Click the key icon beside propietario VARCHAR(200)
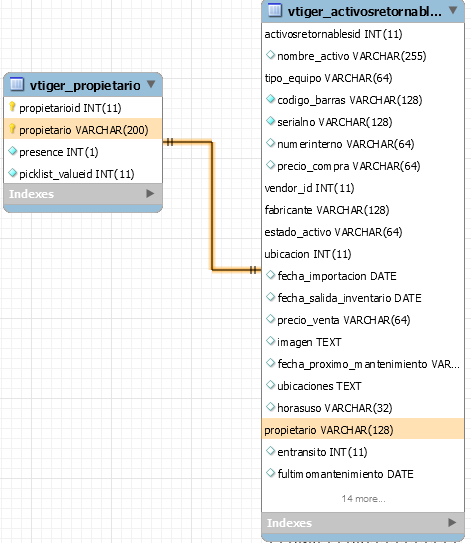The height and width of the screenshot is (543, 471). [x=12, y=129]
